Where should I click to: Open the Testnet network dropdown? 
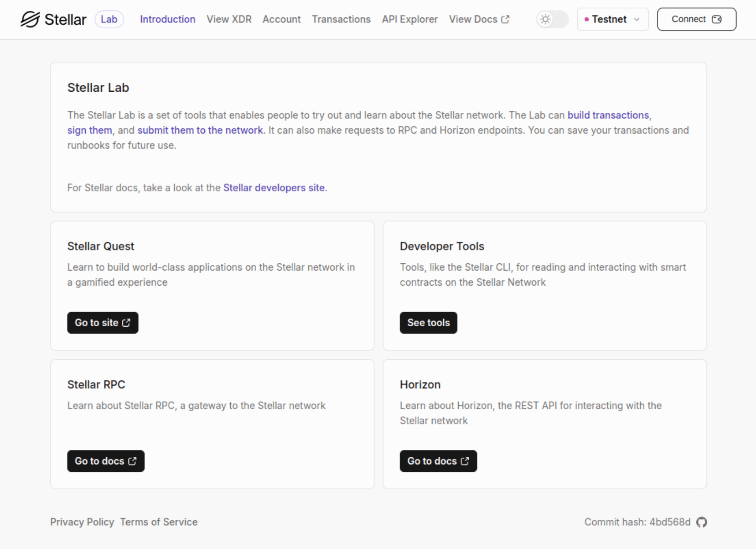click(612, 19)
